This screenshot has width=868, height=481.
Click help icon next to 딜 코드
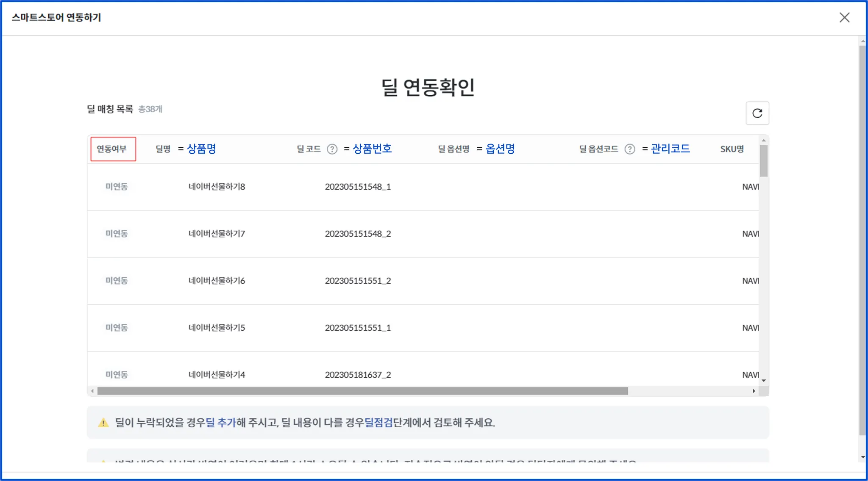pyautogui.click(x=332, y=149)
